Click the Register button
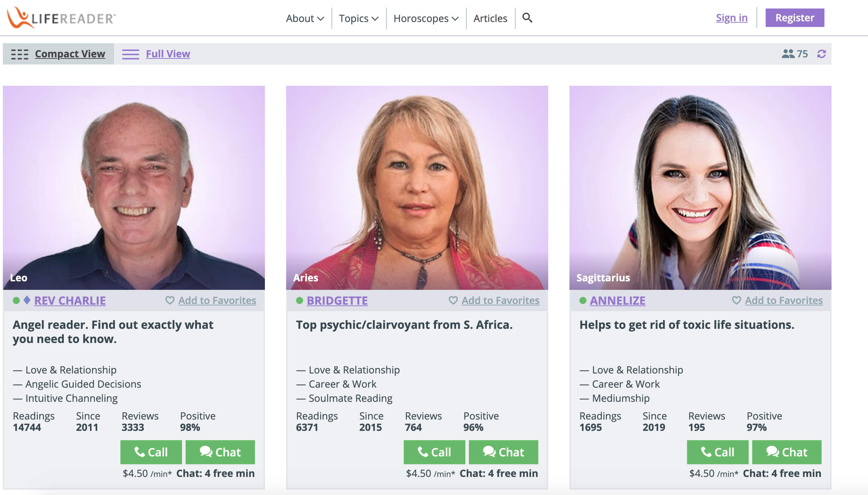 tap(794, 17)
